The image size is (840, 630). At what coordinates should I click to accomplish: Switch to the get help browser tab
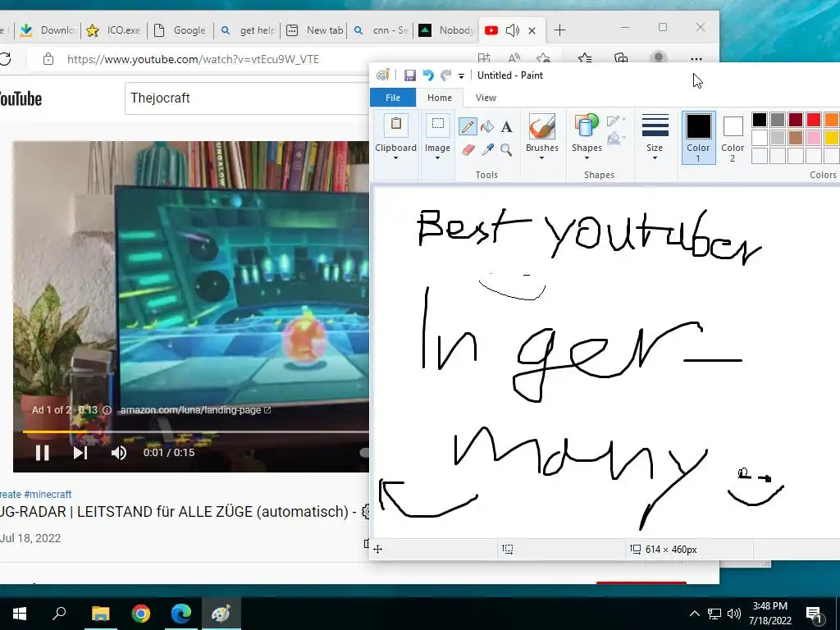coord(249,30)
